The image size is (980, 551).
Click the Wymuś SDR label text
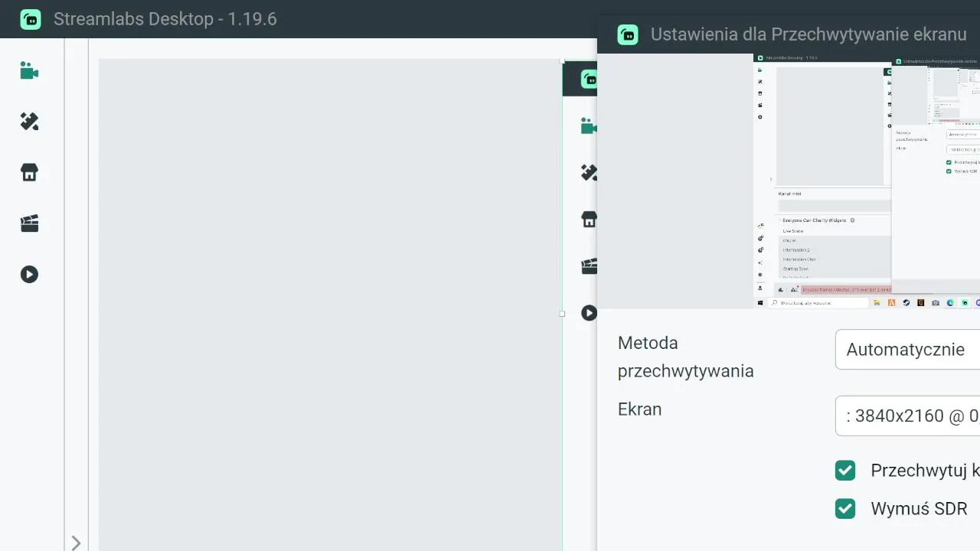919,509
